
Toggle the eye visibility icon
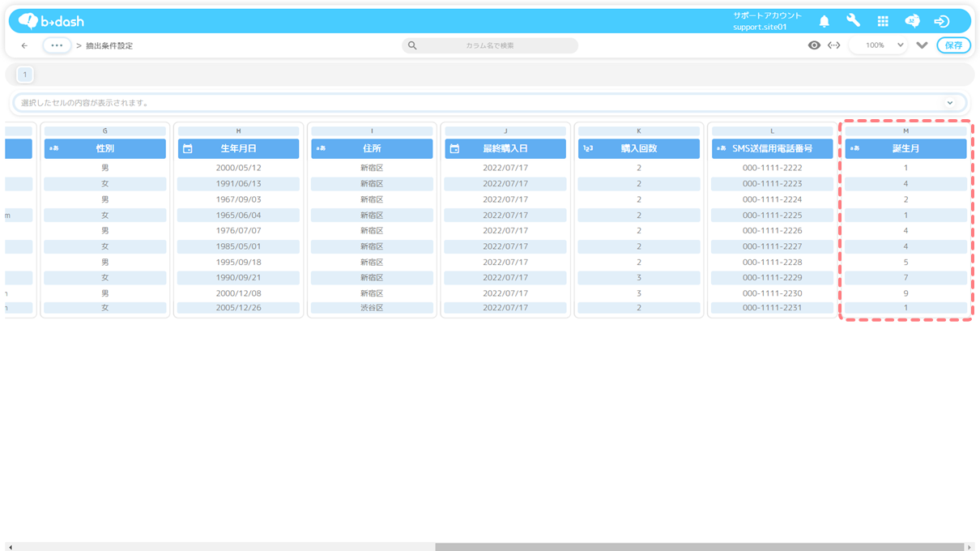coord(814,45)
